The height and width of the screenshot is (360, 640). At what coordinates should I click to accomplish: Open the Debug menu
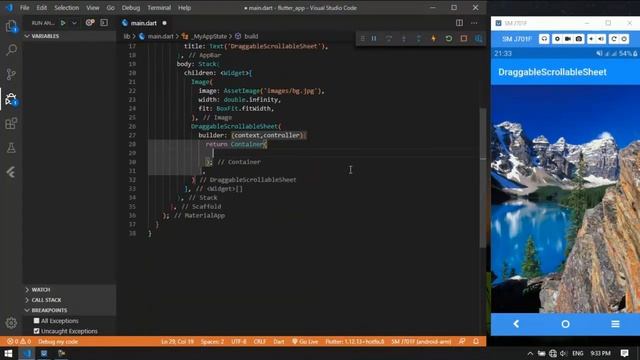pos(131,8)
